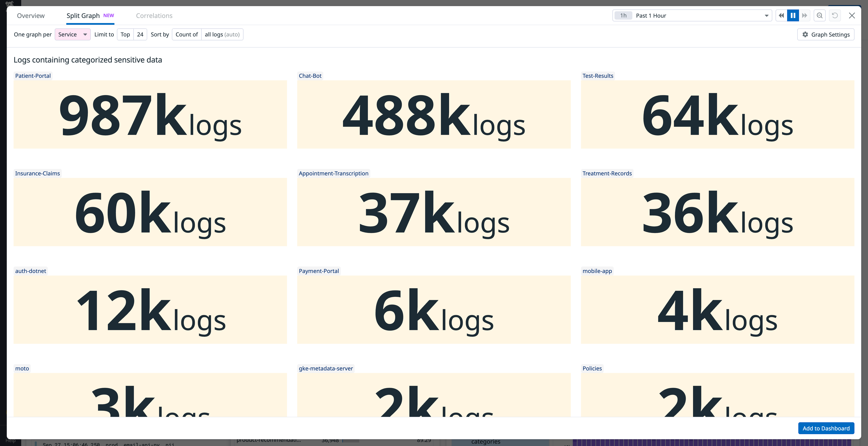Close the split graph panel
868x446 pixels.
pos(852,15)
